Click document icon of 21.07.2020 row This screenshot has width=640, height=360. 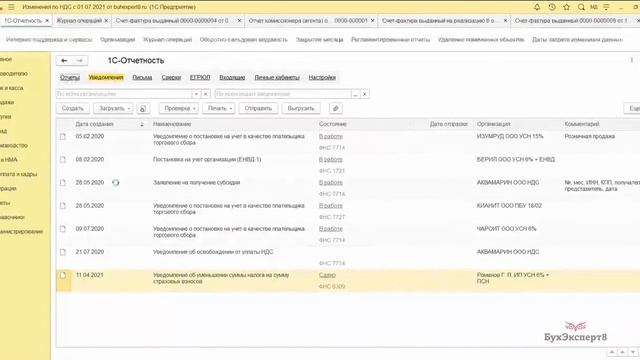click(62, 252)
